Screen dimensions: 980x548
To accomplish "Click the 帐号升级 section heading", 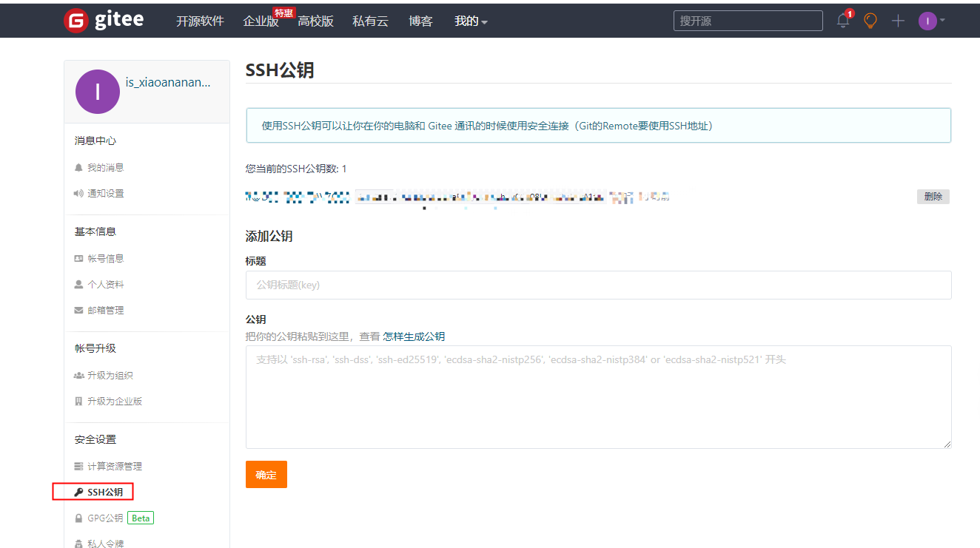I will [95, 348].
